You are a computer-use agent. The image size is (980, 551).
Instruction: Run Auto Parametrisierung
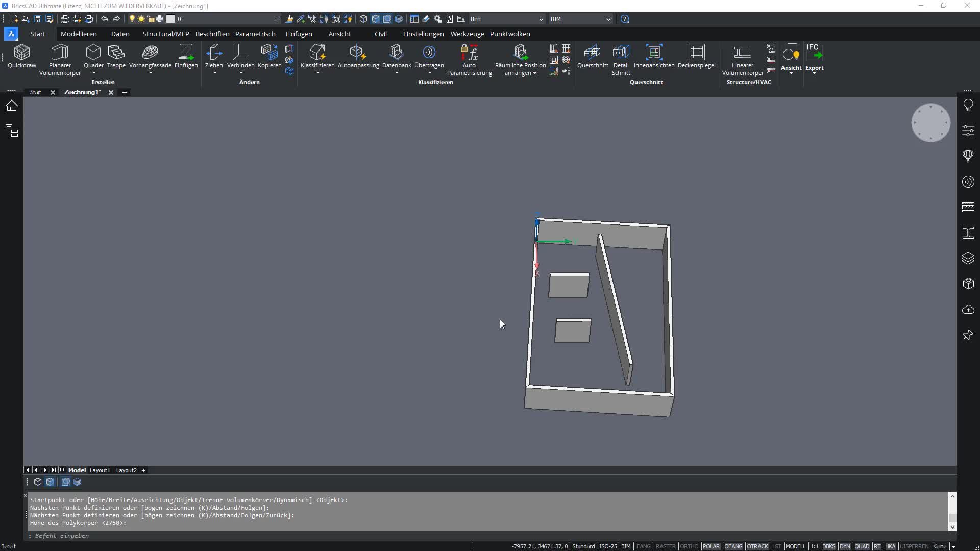(470, 60)
